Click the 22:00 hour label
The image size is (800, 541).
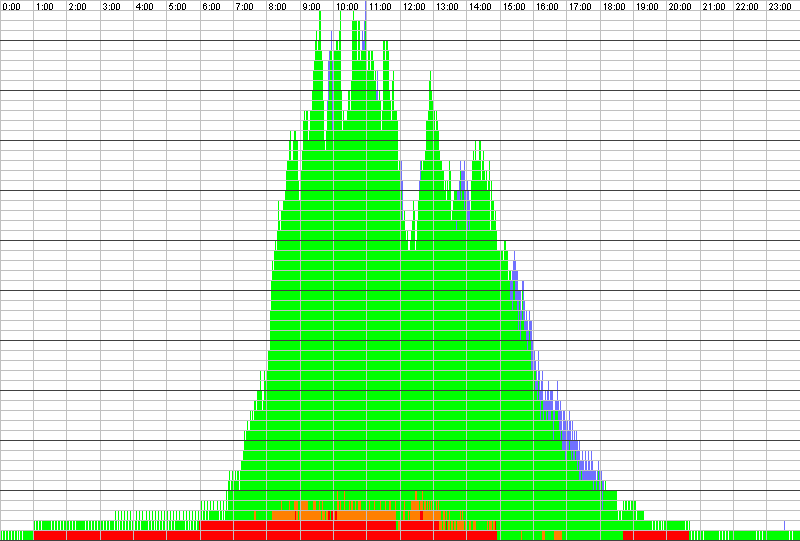pyautogui.click(x=747, y=7)
